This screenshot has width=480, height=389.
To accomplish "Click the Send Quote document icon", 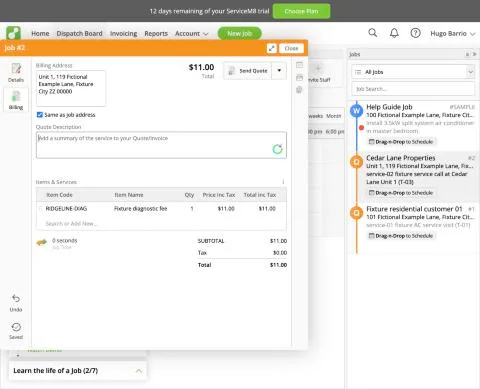I will pos(231,71).
